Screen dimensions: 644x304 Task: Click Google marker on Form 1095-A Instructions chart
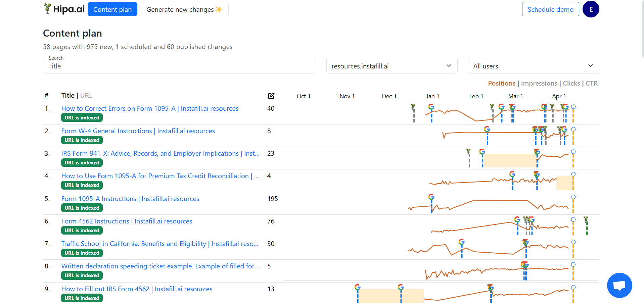(x=431, y=197)
